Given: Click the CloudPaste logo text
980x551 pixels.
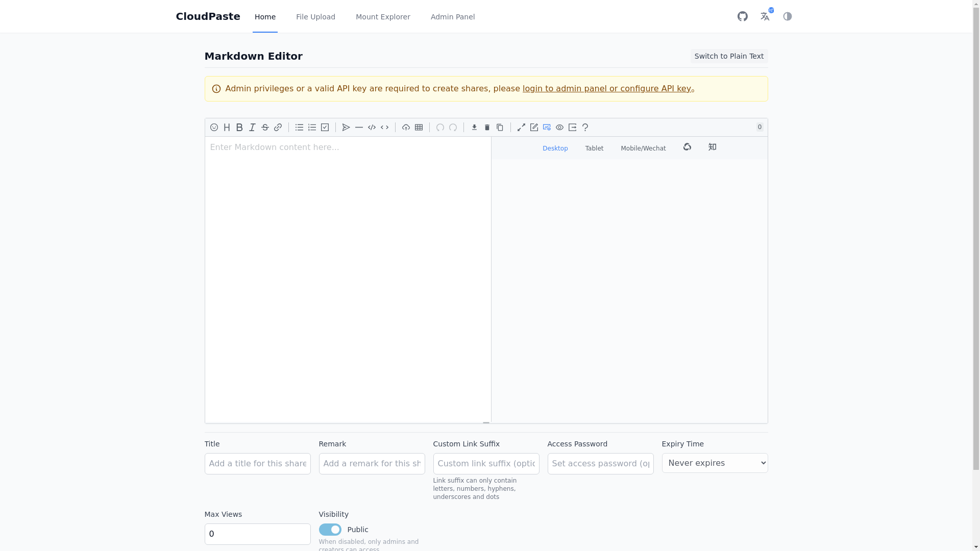Looking at the screenshot, I should (x=208, y=16).
